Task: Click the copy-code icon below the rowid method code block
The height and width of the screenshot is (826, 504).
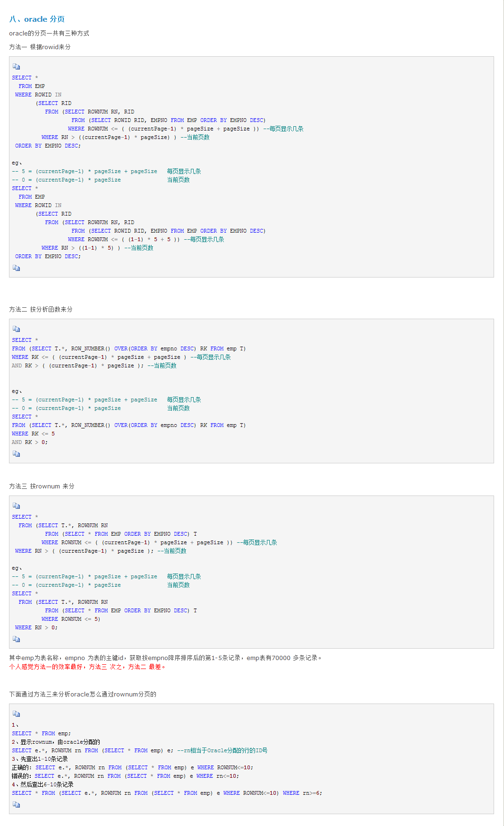Action: tap(17, 268)
